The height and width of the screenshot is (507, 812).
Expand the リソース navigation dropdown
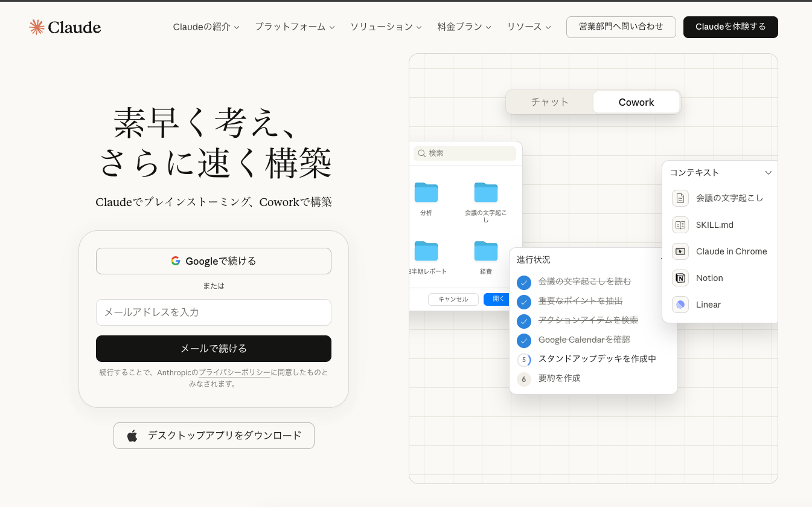pyautogui.click(x=529, y=27)
